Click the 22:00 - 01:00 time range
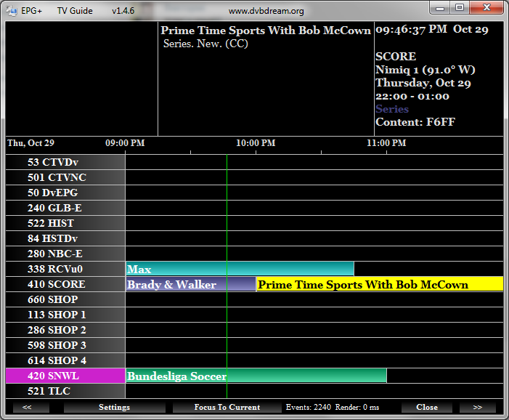The image size is (509, 420). pos(412,96)
